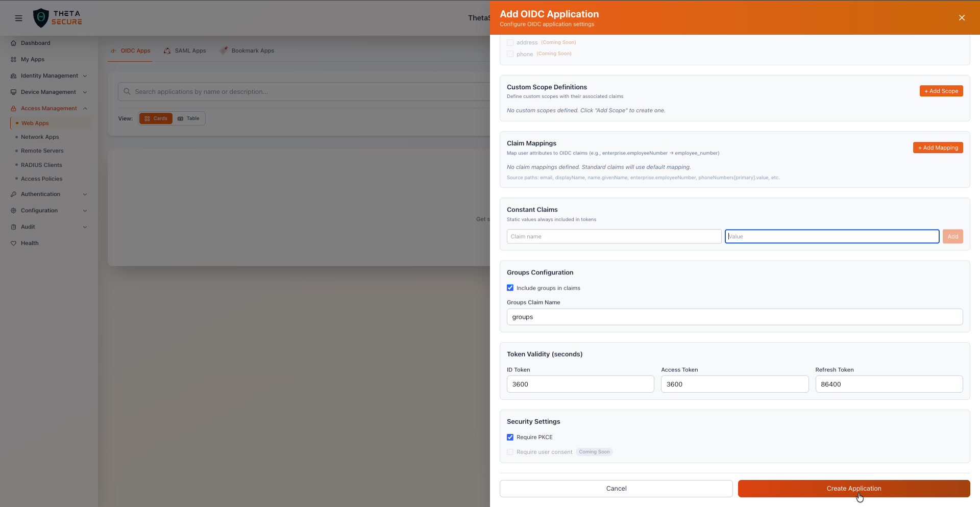Uncheck Include groups in claims
The image size is (980, 507).
coord(510,288)
